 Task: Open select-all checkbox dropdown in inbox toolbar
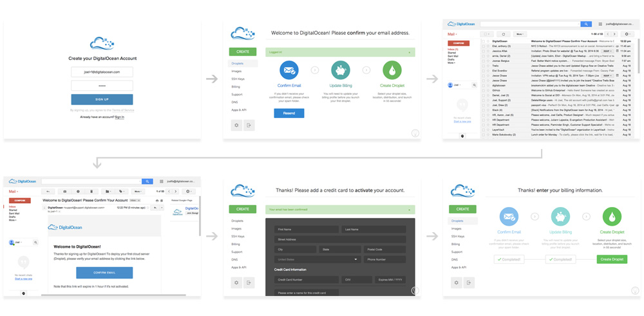[487, 34]
